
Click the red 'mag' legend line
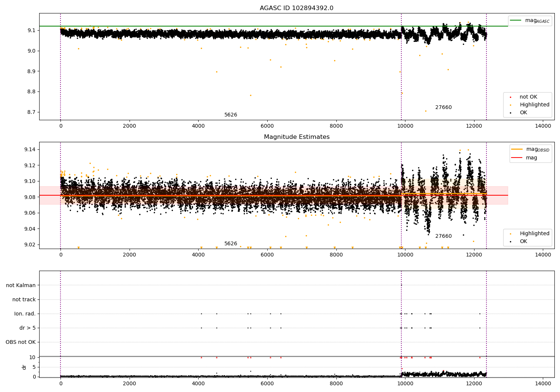(517, 158)
